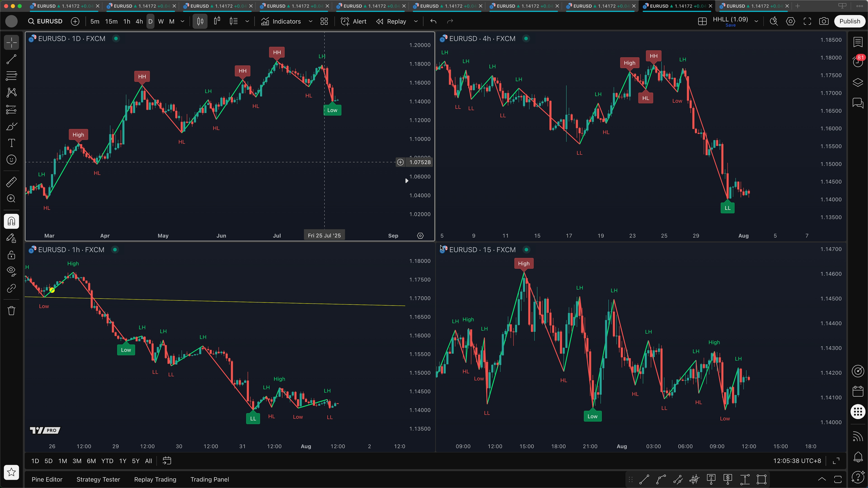The width and height of the screenshot is (868, 488).
Task: Open daily chart price scale settings gear
Action: click(420, 236)
